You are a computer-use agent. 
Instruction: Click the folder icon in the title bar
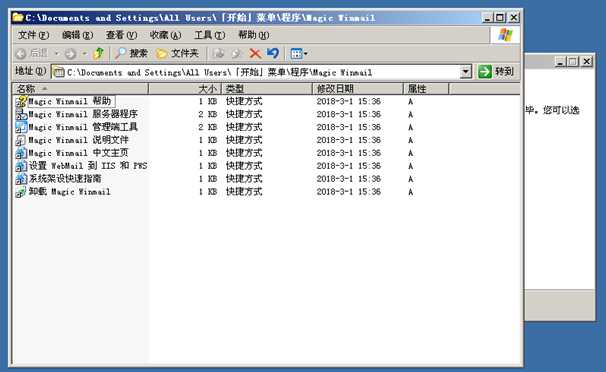click(x=18, y=17)
